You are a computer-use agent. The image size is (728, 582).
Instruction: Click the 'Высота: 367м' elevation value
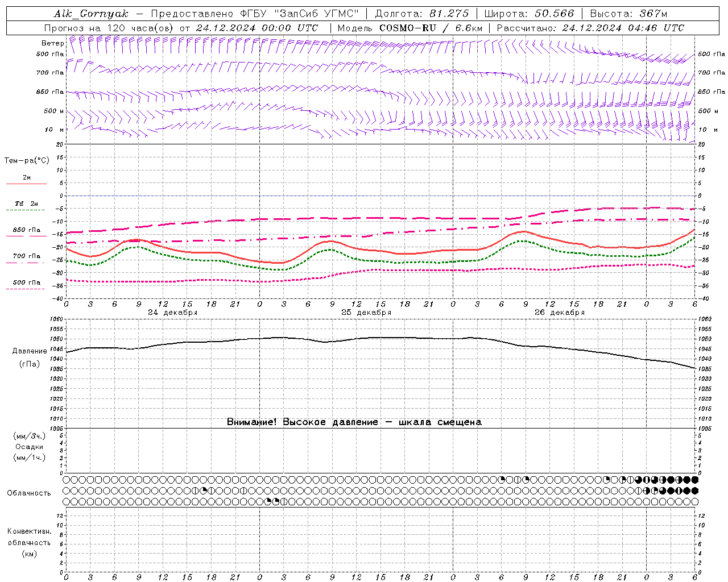pyautogui.click(x=628, y=14)
